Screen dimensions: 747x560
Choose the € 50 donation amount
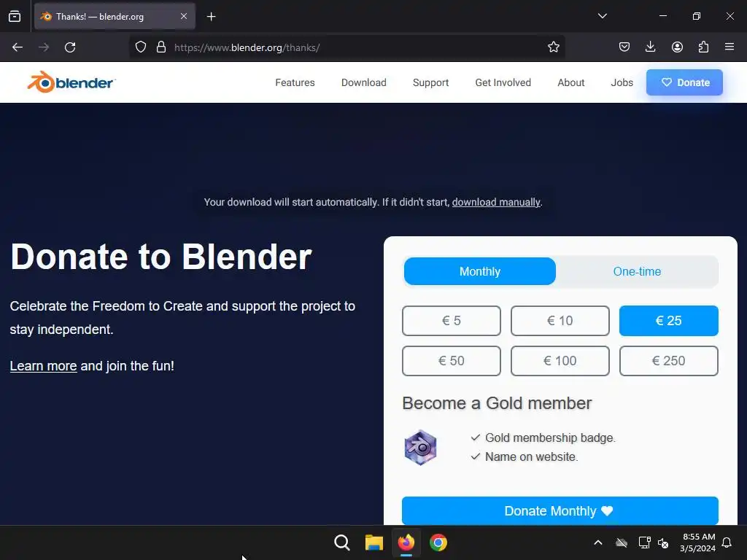coord(451,361)
